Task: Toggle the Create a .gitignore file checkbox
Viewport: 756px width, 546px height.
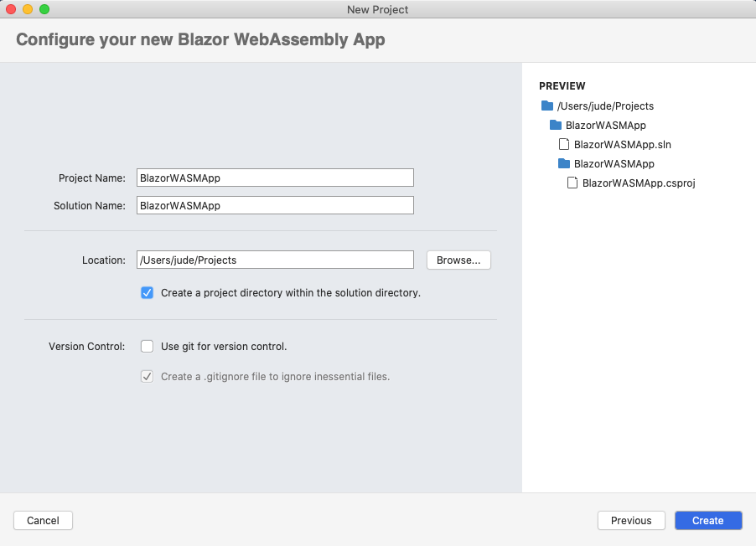Action: coord(147,376)
